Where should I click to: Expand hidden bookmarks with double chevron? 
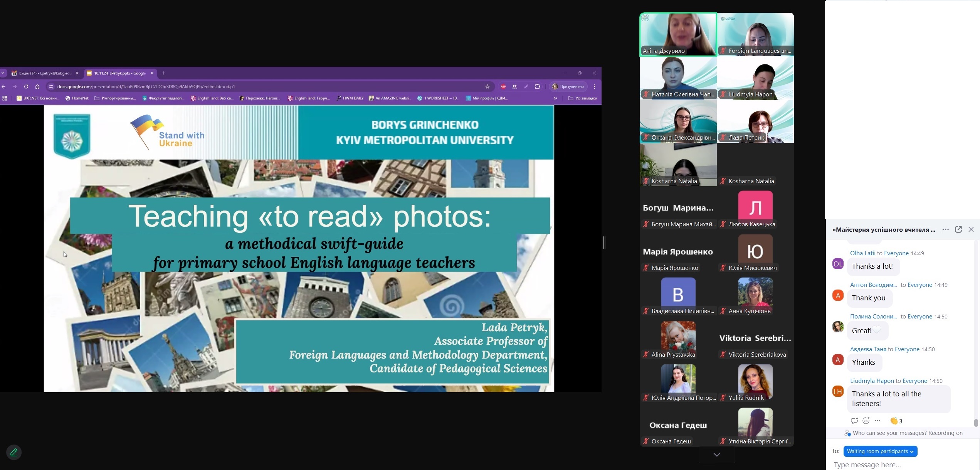(x=555, y=98)
